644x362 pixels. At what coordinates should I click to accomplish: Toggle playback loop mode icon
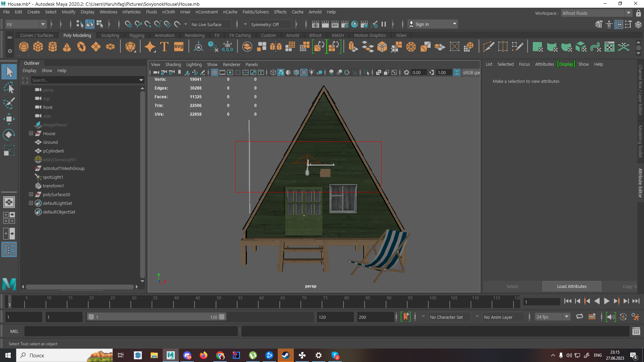(x=579, y=317)
